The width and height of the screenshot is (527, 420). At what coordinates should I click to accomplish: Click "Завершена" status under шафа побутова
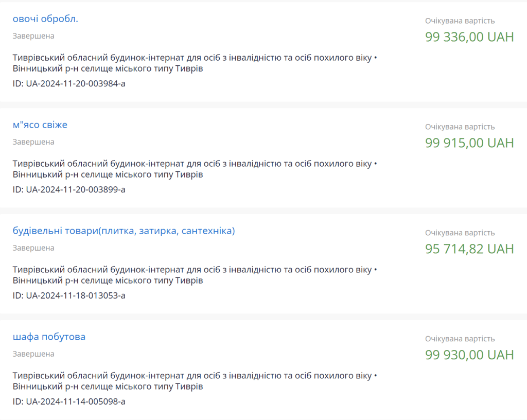coord(33,354)
